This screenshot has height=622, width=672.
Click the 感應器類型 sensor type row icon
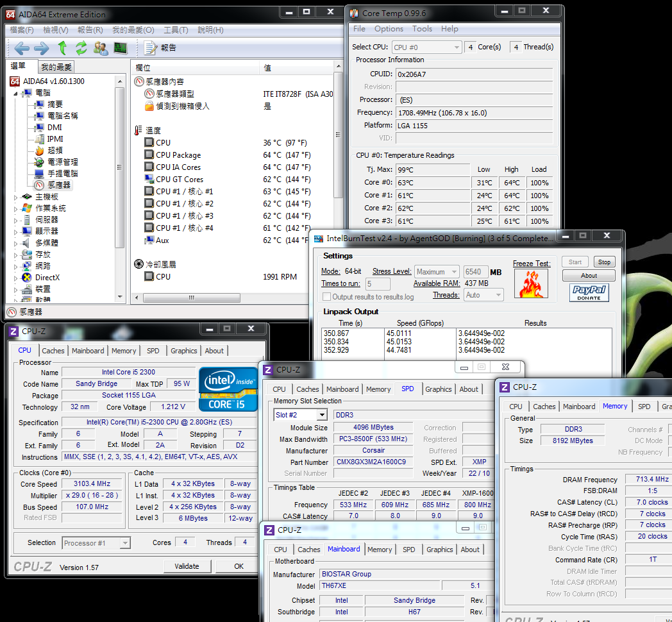coord(149,94)
